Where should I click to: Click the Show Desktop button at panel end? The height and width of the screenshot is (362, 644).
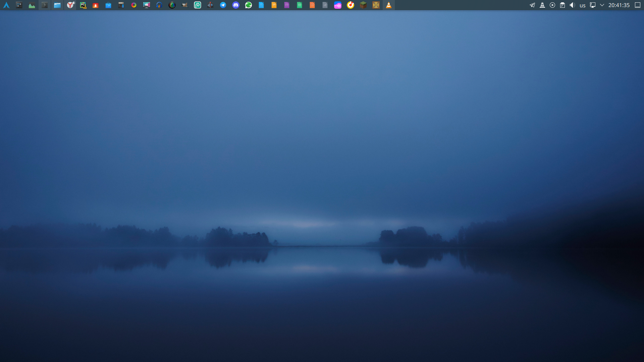tap(638, 5)
